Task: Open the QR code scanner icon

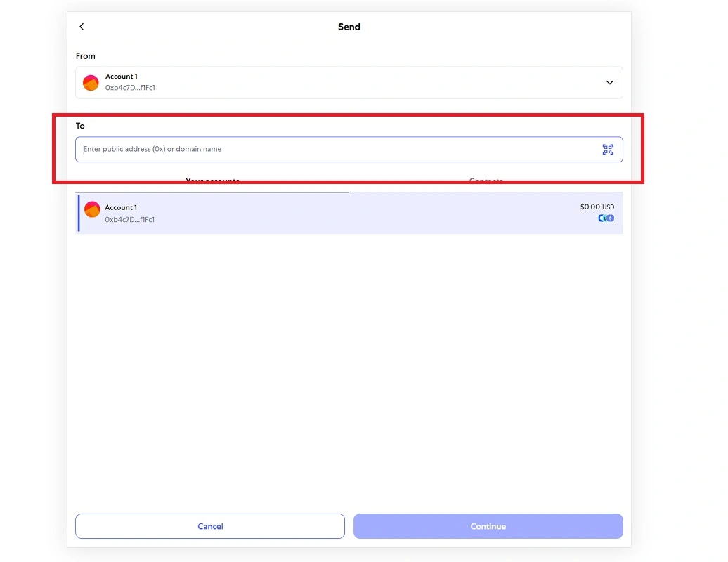Action: pos(608,150)
